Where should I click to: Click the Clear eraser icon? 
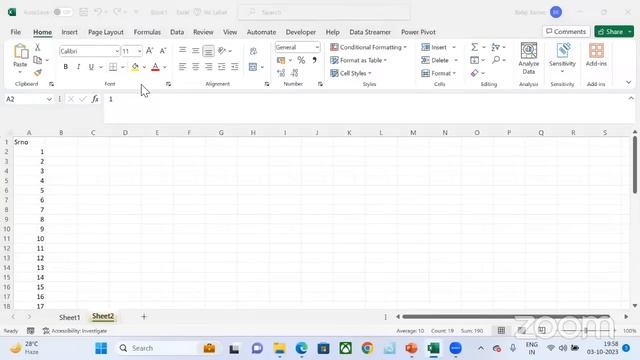(x=474, y=73)
